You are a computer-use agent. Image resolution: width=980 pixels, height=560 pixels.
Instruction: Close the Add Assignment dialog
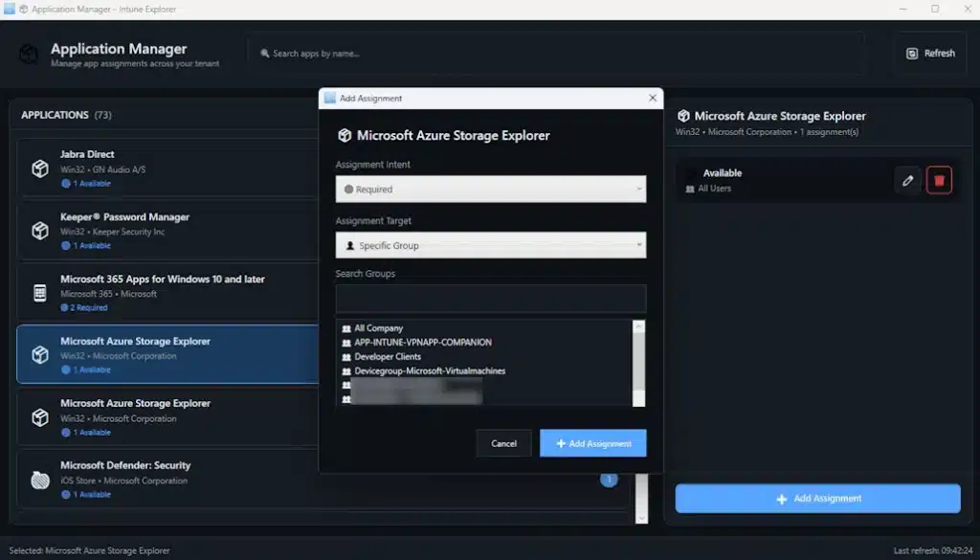point(653,98)
